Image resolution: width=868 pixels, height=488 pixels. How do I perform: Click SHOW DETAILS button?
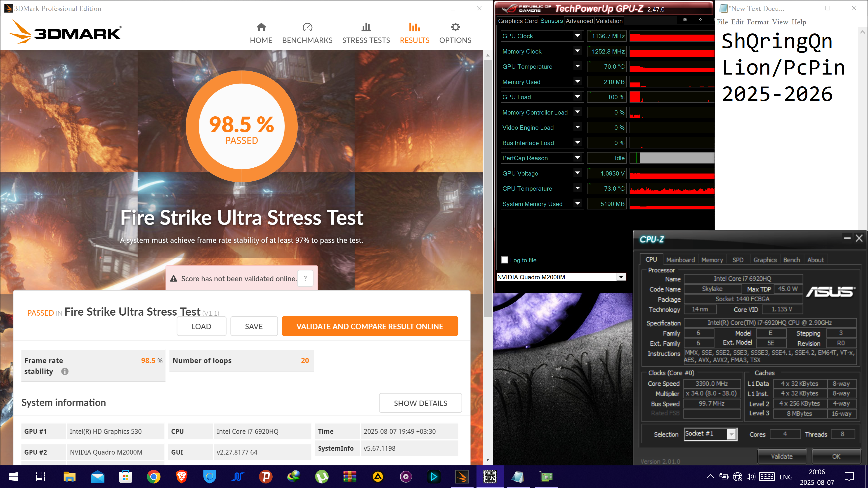tap(420, 403)
